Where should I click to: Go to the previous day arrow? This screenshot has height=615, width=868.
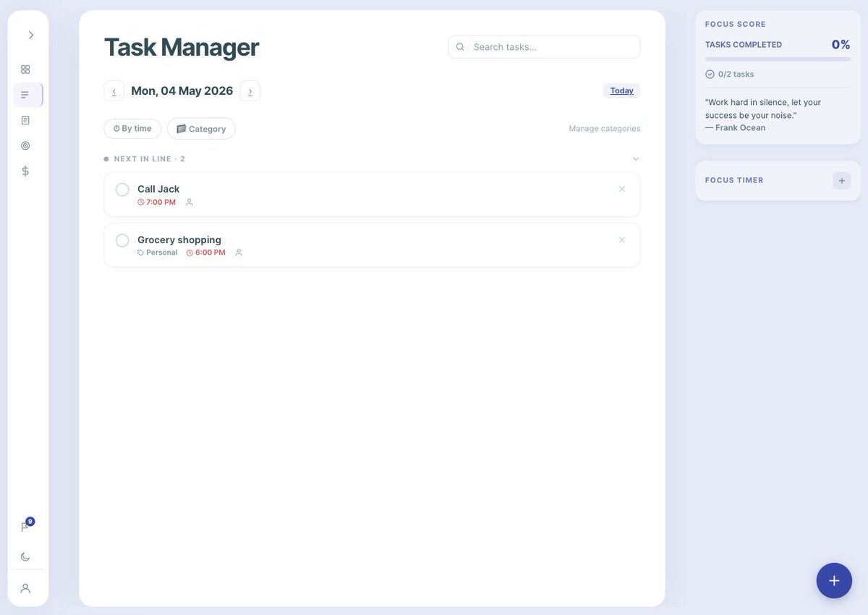(114, 90)
